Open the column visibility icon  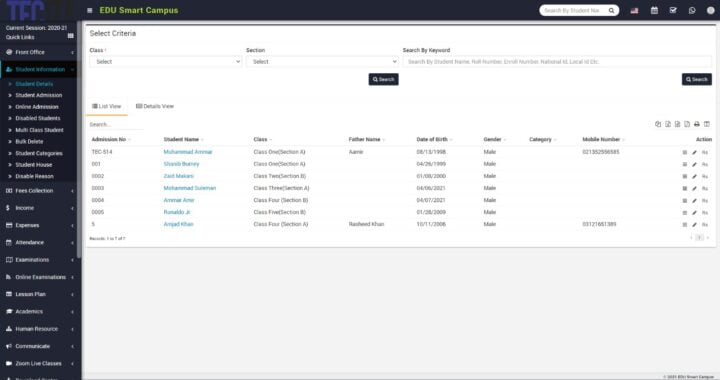click(707, 124)
